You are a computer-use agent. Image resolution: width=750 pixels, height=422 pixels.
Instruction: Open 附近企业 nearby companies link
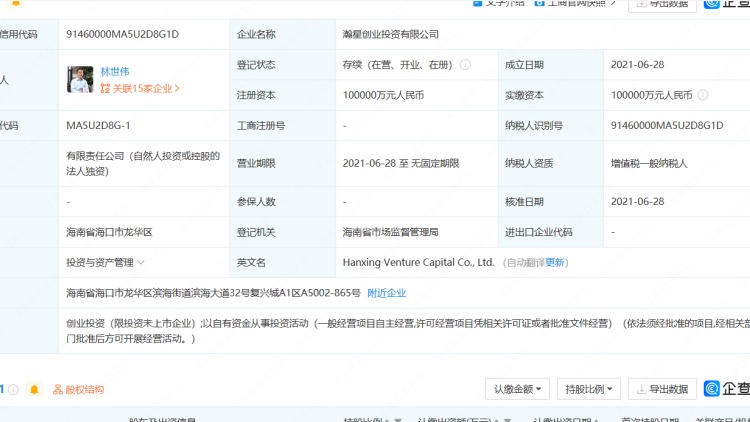tap(386, 293)
